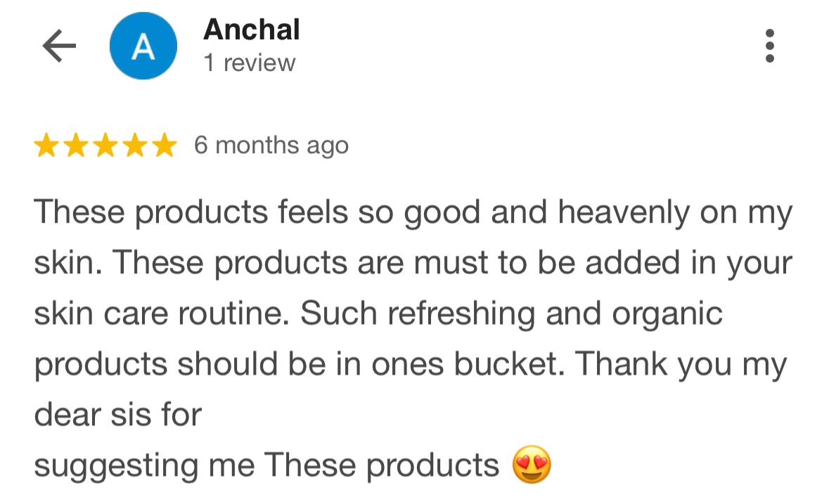Click the second yellow rating star

pyautogui.click(x=76, y=146)
